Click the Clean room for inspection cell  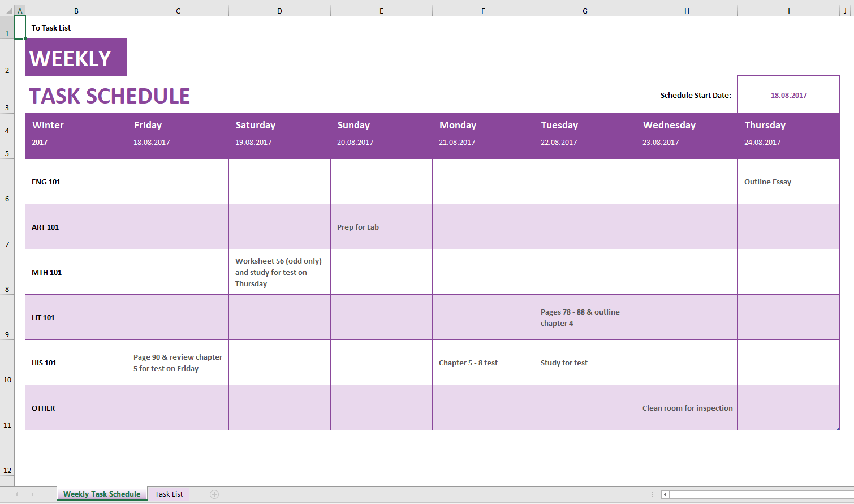(x=686, y=407)
